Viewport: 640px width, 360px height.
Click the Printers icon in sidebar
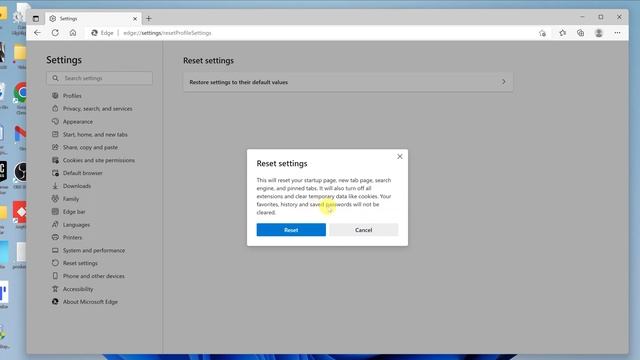pos(55,237)
